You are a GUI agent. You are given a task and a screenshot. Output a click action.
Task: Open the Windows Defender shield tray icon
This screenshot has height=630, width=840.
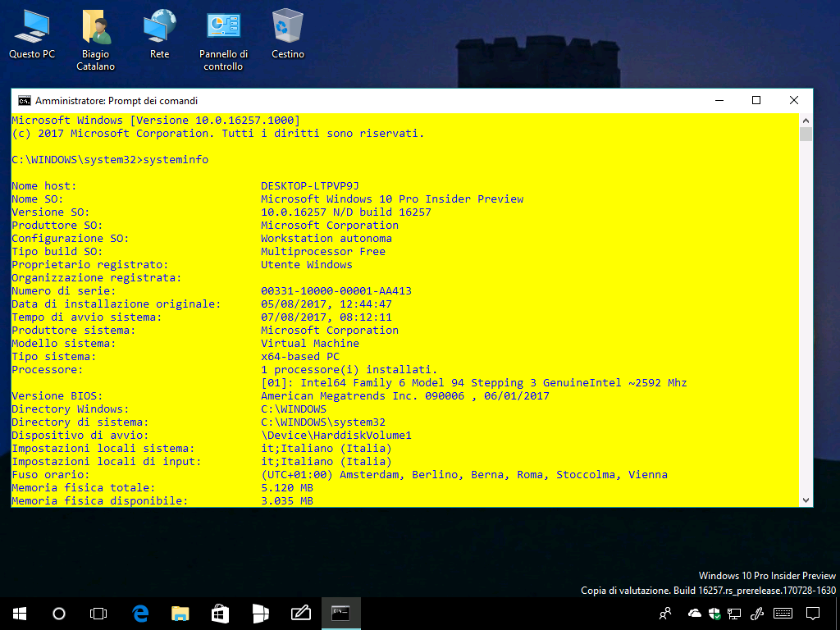[714, 614]
